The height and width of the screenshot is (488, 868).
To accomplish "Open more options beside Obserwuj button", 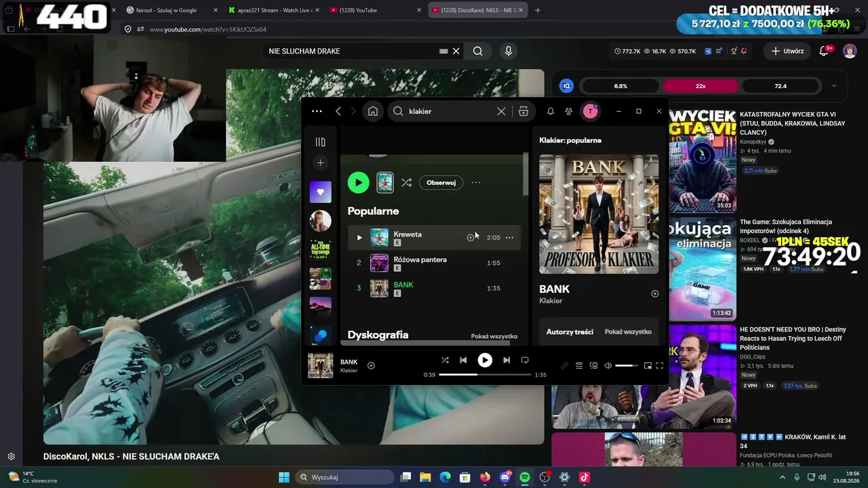I will [476, 182].
